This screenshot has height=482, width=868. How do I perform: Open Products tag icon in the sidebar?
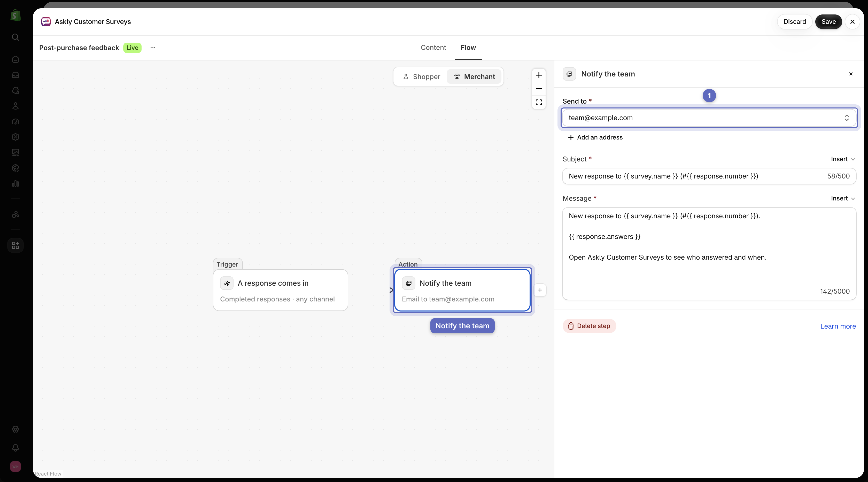(x=16, y=90)
